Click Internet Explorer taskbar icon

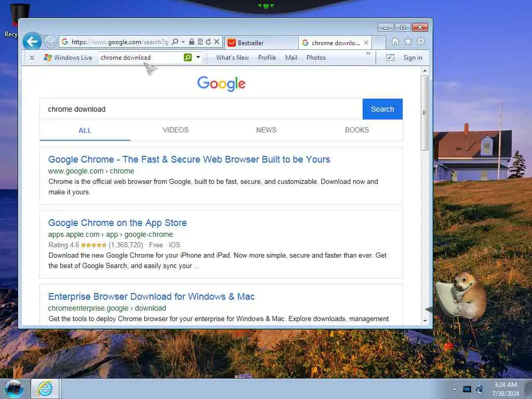45,389
